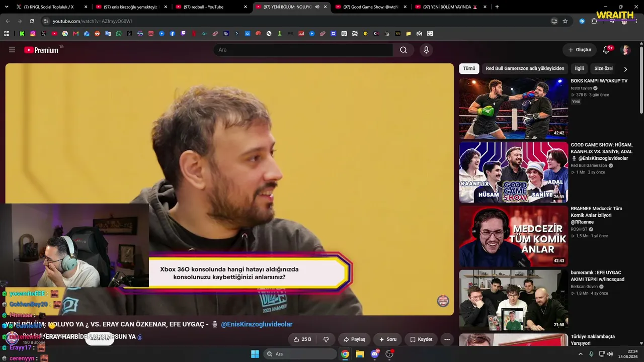This screenshot has height=362, width=644.
Task: Dislike the video with thumbs-down
Action: pos(326,339)
